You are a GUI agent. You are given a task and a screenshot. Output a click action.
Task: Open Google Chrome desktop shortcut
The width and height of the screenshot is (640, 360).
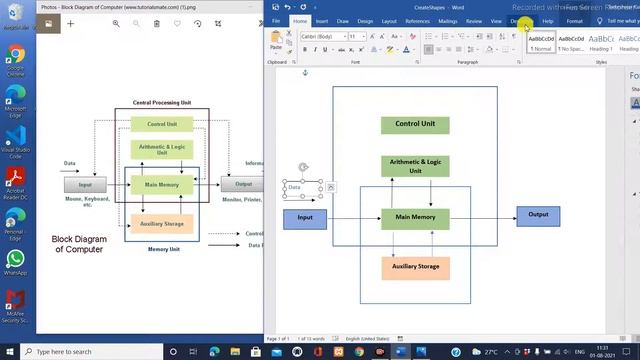[16, 60]
